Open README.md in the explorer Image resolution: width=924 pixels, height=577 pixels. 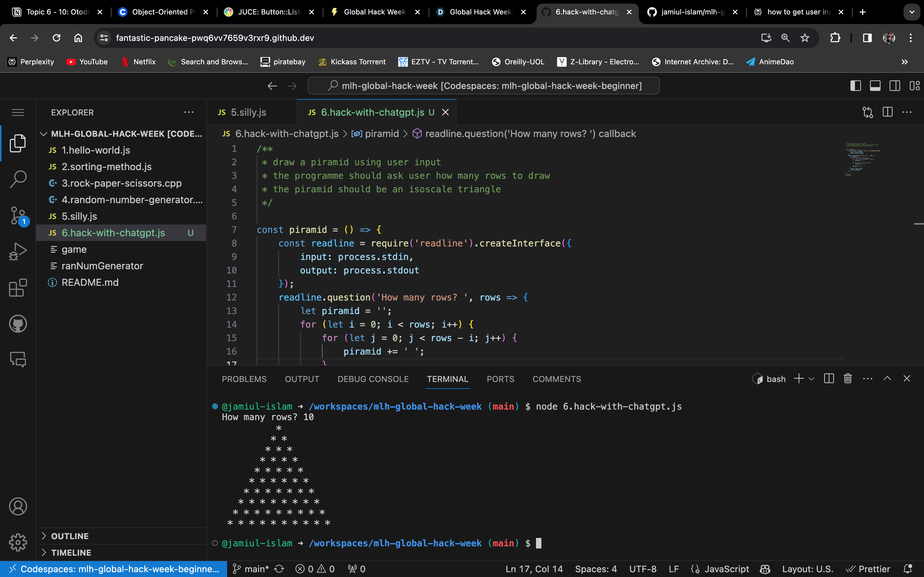point(90,282)
